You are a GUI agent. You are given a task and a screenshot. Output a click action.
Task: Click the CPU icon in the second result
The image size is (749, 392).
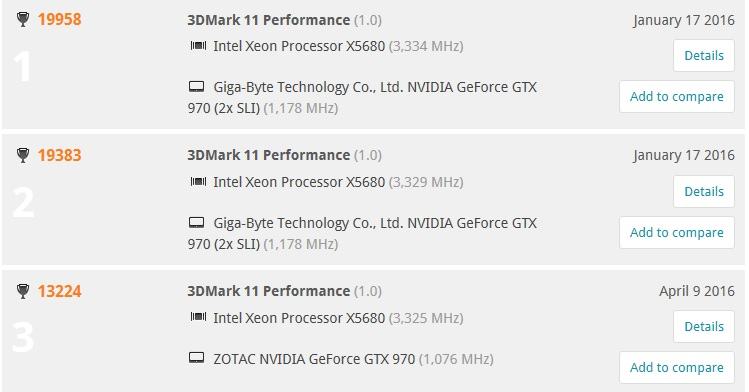[x=198, y=181]
